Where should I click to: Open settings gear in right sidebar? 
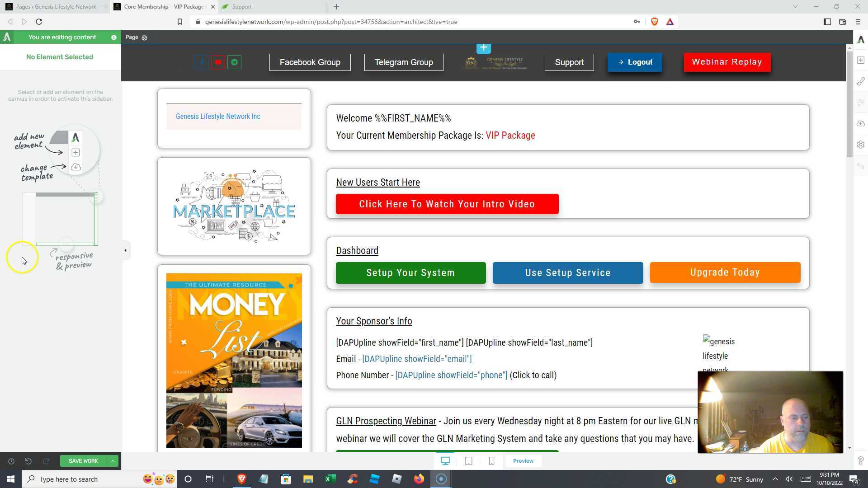click(x=860, y=145)
